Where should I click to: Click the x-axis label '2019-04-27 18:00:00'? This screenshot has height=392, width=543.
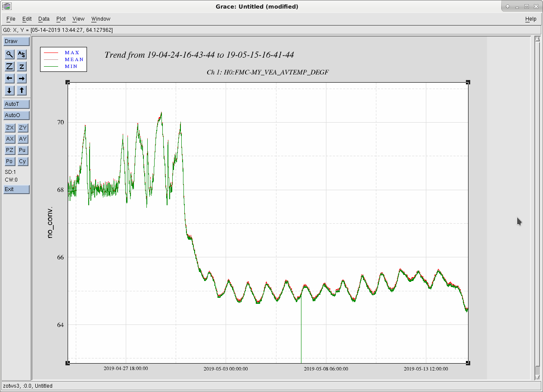tap(126, 368)
